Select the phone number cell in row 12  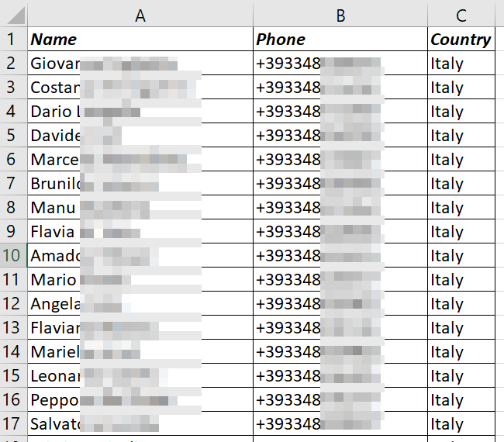(340, 304)
